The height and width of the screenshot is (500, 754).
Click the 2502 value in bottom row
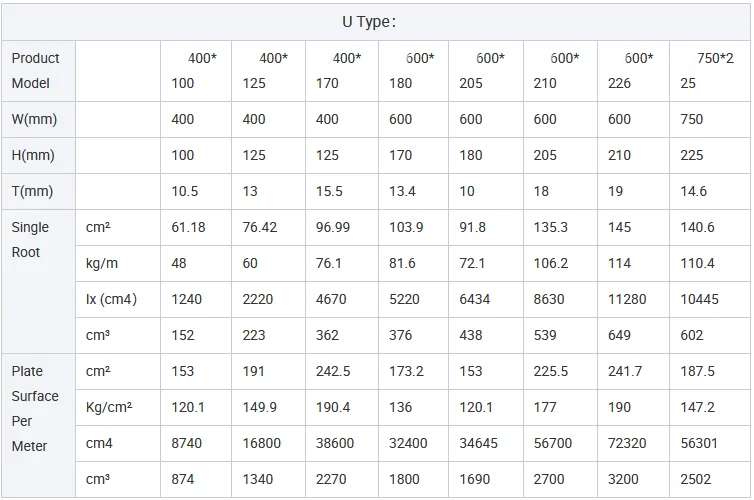point(697,479)
